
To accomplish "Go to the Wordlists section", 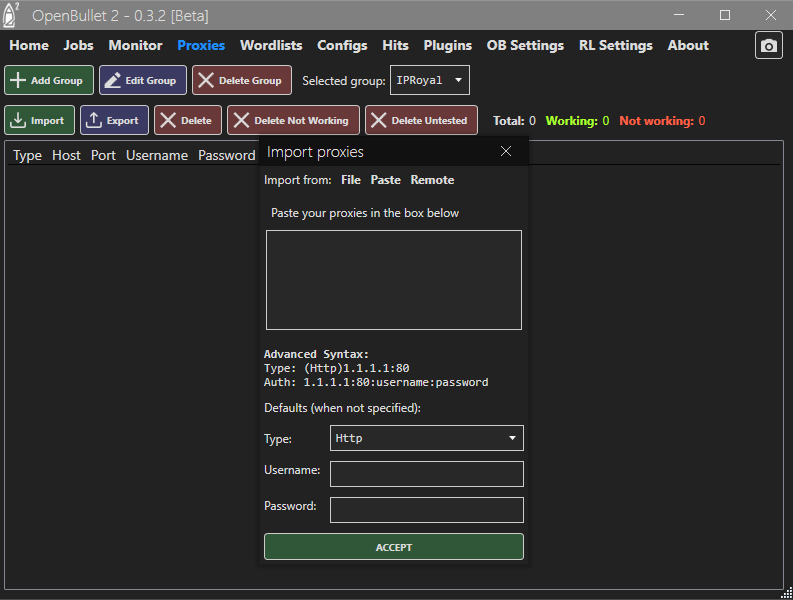I will pyautogui.click(x=271, y=46).
